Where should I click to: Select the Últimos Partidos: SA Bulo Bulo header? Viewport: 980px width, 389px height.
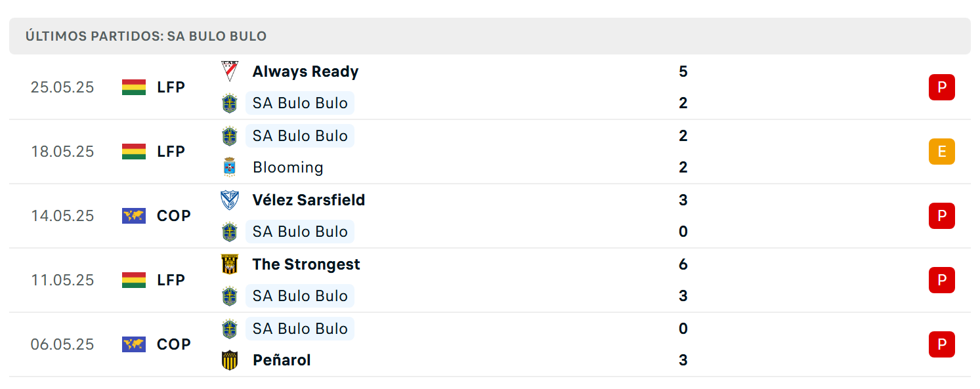pyautogui.click(x=490, y=36)
